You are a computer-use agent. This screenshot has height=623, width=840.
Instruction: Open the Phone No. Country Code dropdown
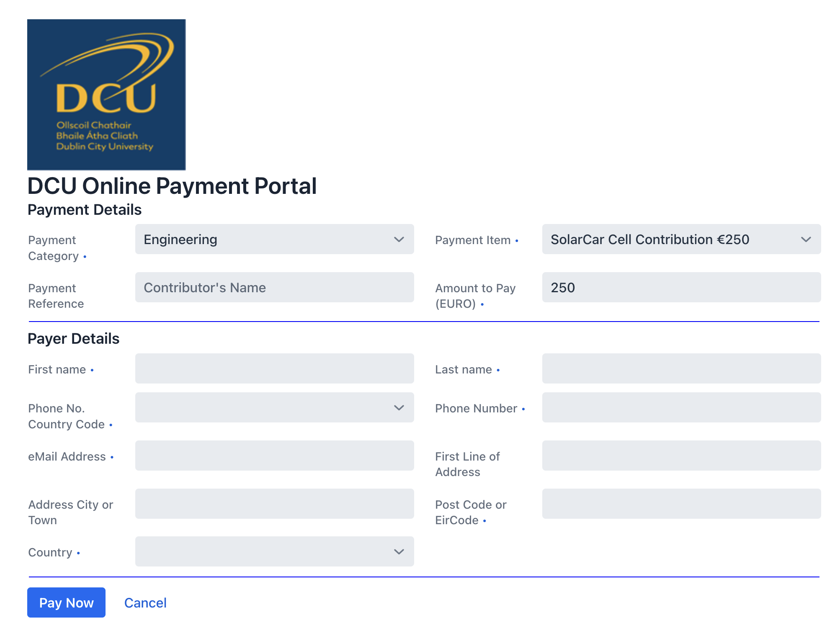point(274,407)
